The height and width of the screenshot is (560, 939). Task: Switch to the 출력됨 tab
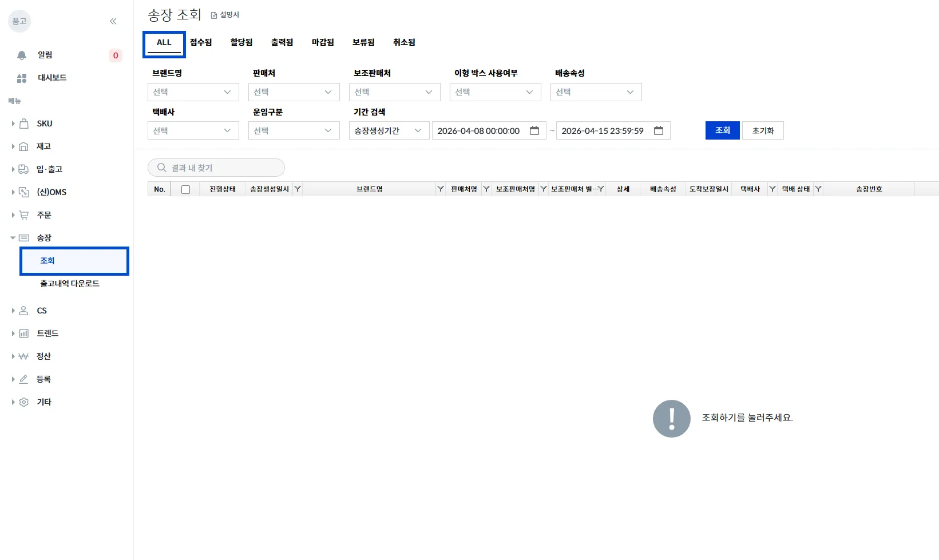click(282, 42)
